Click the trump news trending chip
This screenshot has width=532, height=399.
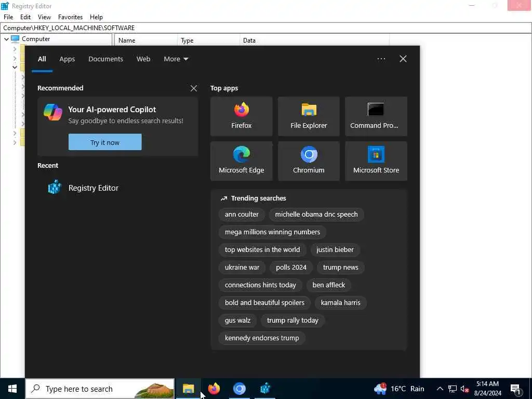pos(340,268)
